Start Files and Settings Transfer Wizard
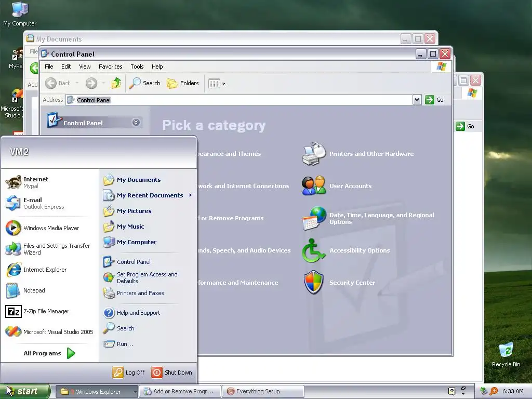Screen dimensions: 532x399 [49, 249]
